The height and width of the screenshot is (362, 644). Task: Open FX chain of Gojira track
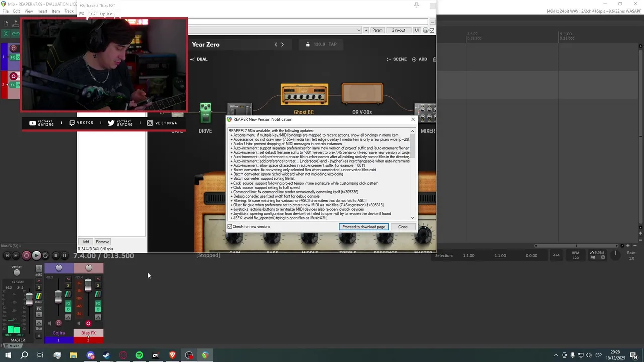68,303
